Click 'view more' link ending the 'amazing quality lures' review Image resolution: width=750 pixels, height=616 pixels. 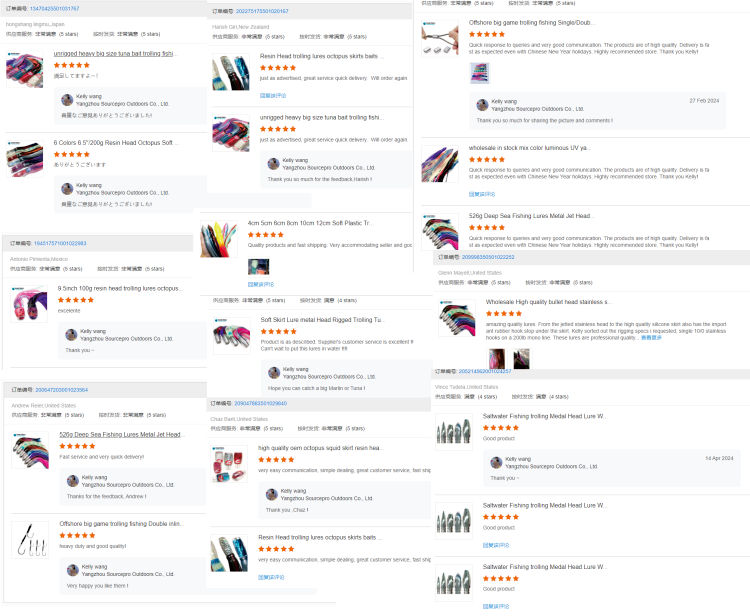(x=651, y=338)
